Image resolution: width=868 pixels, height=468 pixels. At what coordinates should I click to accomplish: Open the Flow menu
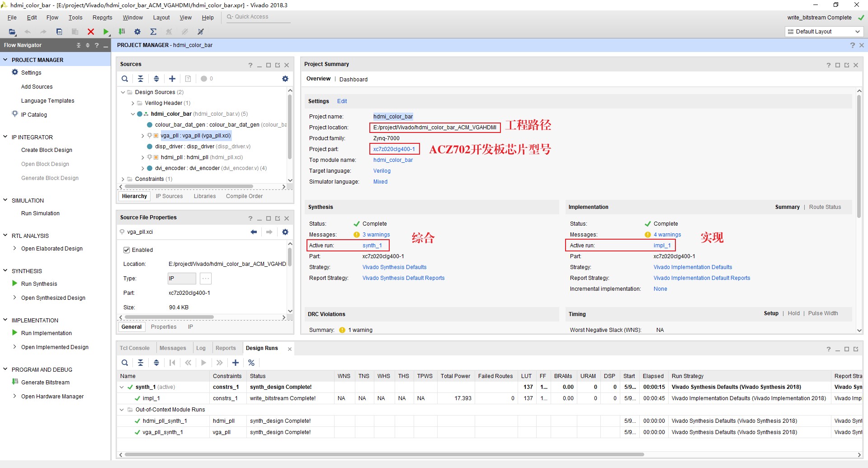(52, 18)
